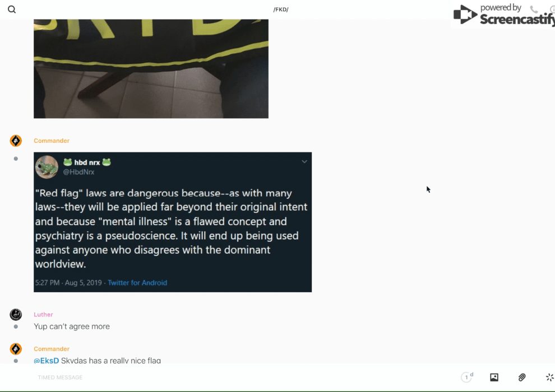Open the @HbdNrx handle
Image resolution: width=555 pixels, height=392 pixels.
pyautogui.click(x=78, y=172)
